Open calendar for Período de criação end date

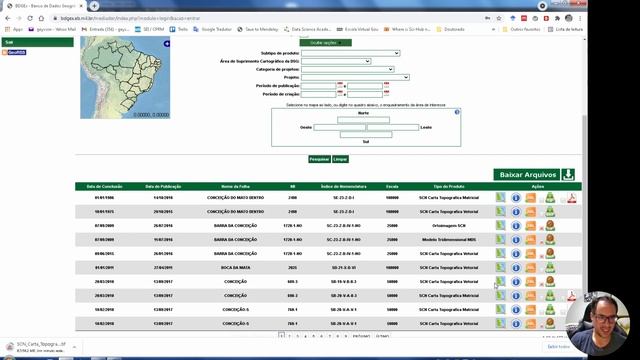point(386,93)
